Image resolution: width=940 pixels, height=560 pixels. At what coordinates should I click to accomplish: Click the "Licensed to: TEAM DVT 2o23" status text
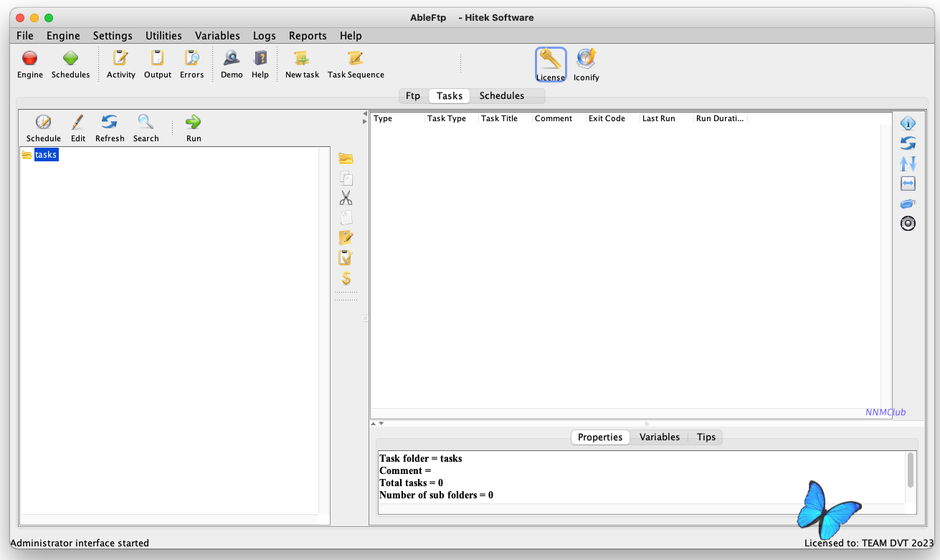coord(870,543)
